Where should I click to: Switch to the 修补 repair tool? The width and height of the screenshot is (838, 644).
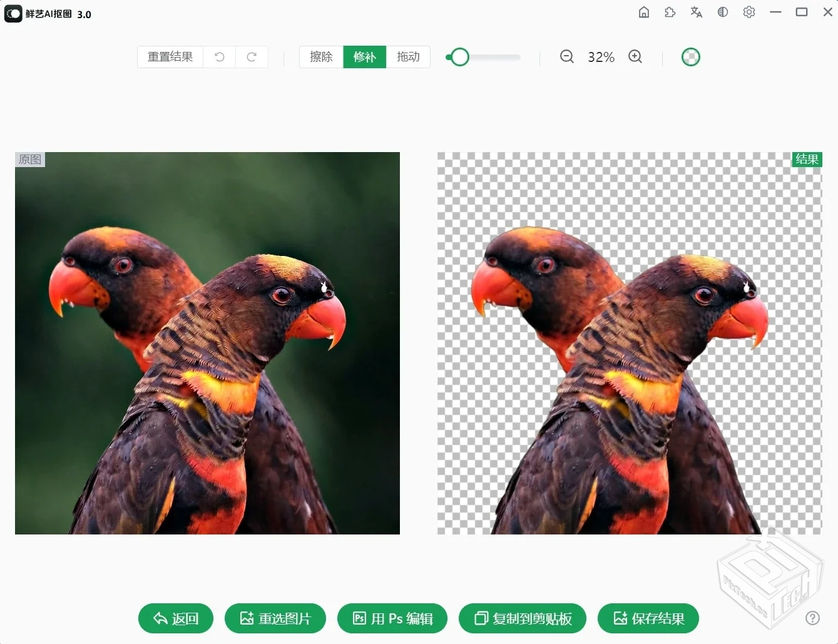tap(364, 57)
